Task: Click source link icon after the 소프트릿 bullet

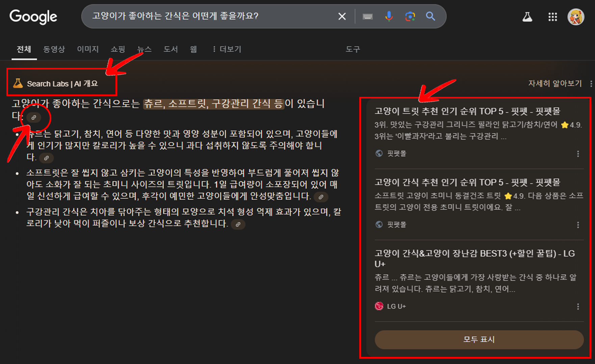Action: (321, 197)
